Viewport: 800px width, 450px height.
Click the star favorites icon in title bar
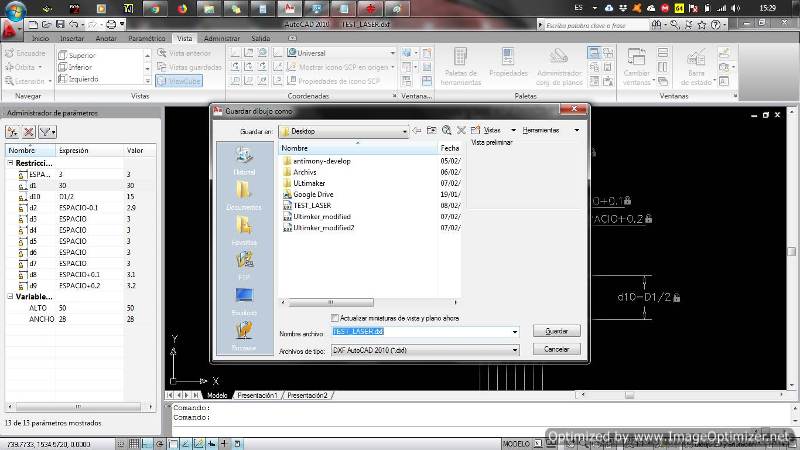point(702,24)
